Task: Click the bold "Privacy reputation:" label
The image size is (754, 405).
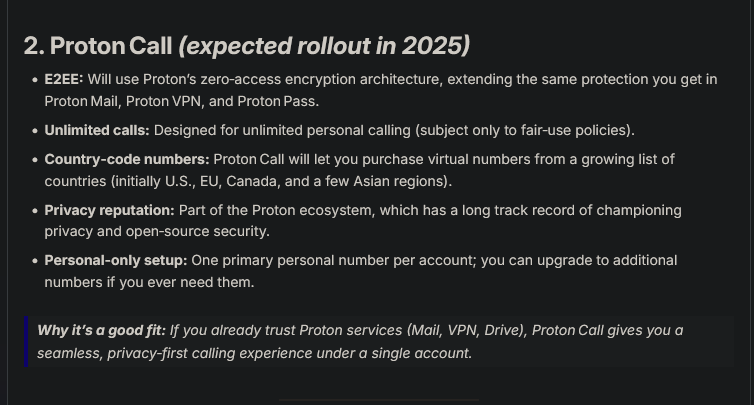Action: [110, 210]
